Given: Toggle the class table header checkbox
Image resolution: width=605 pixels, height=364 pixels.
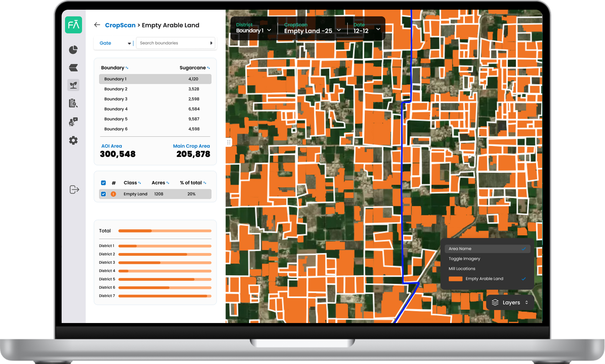Looking at the screenshot, I should (x=103, y=183).
